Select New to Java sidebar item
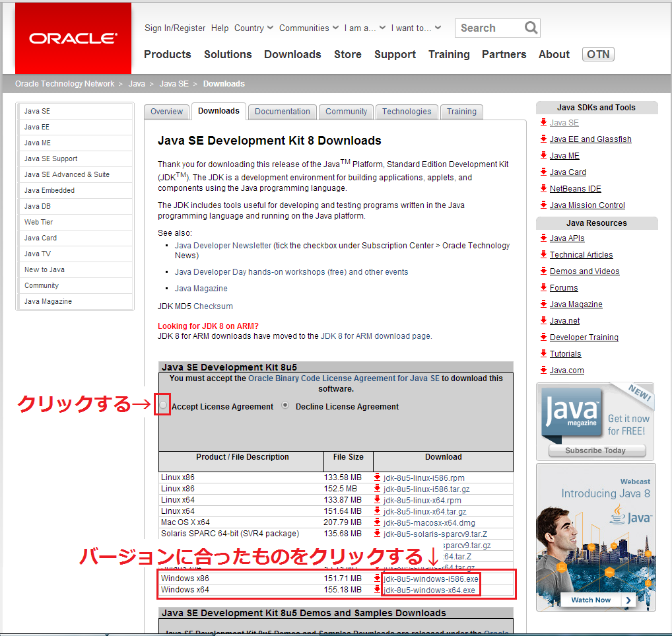This screenshot has width=672, height=636. click(x=75, y=269)
